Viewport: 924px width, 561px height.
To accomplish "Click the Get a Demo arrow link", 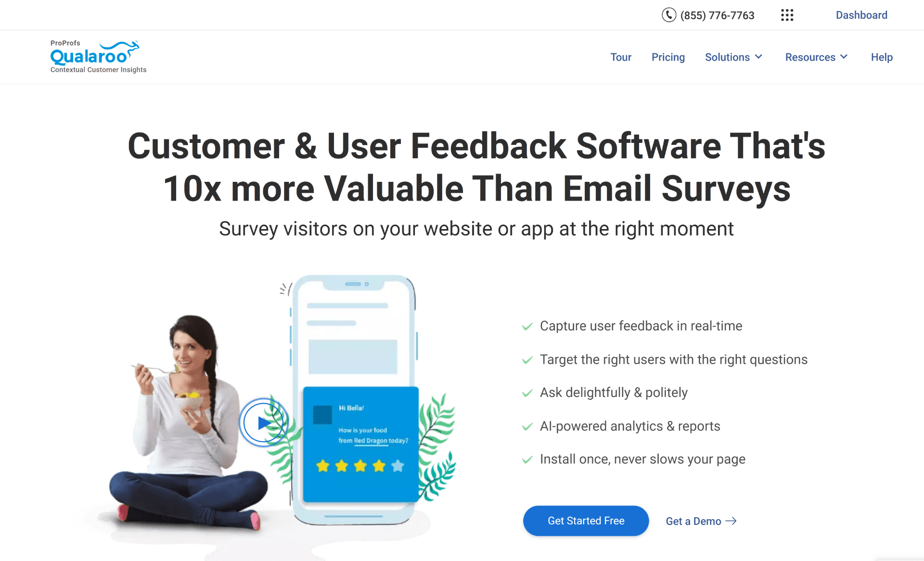I will 701,521.
